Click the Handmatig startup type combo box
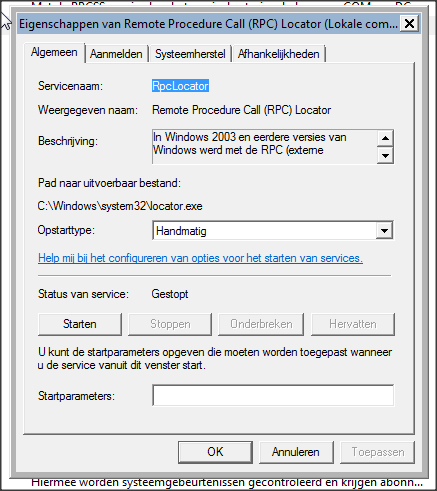The image size is (437, 491). pyautogui.click(x=273, y=231)
